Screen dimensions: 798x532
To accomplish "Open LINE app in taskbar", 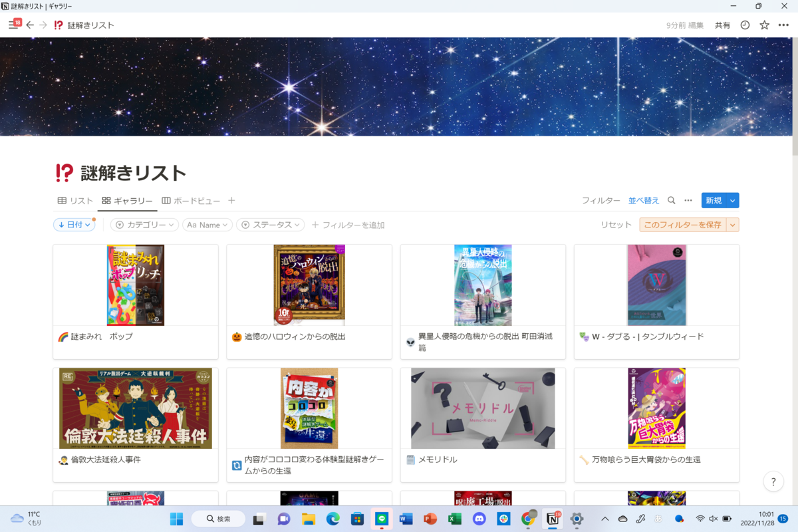I will [x=382, y=519].
